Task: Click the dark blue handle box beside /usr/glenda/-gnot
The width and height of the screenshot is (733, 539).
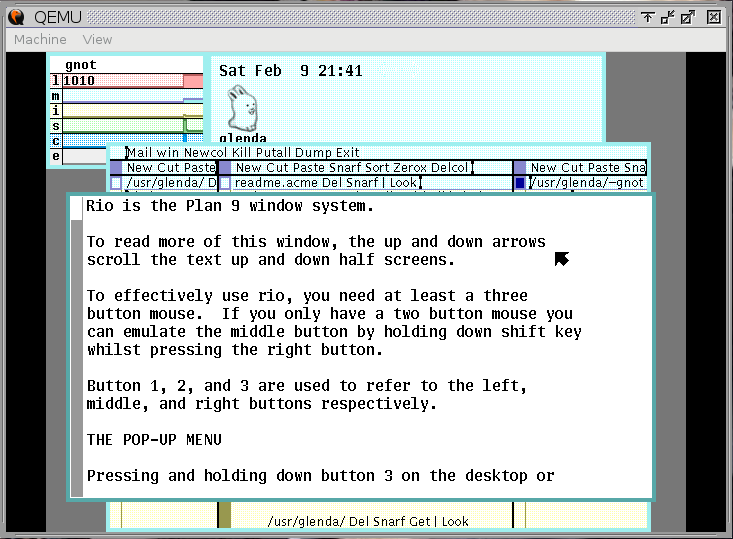Action: pyautogui.click(x=520, y=183)
